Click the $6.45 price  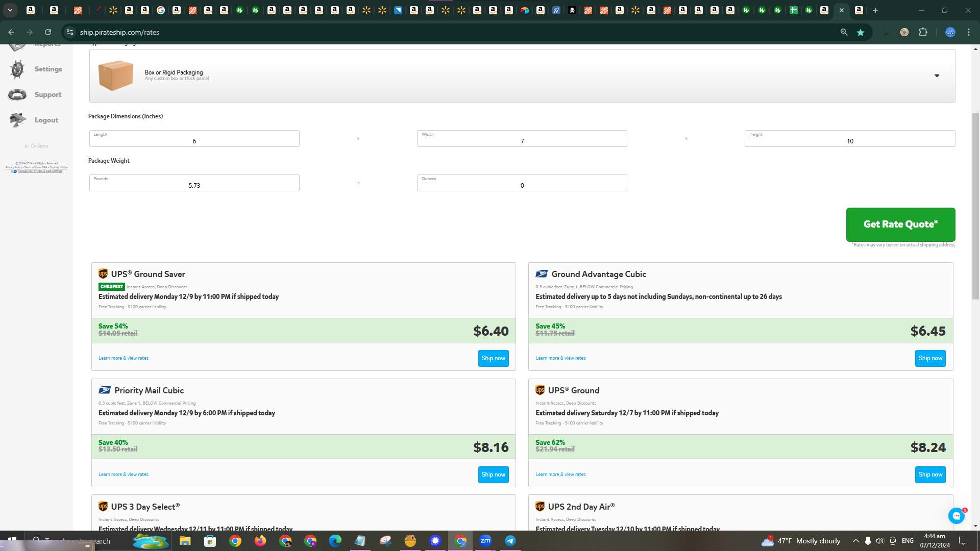(x=928, y=331)
